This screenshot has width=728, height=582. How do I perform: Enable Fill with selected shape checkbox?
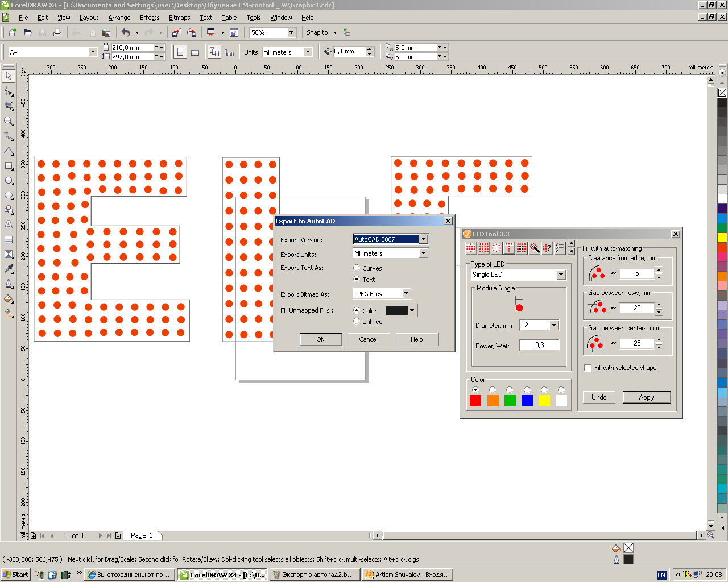[588, 368]
